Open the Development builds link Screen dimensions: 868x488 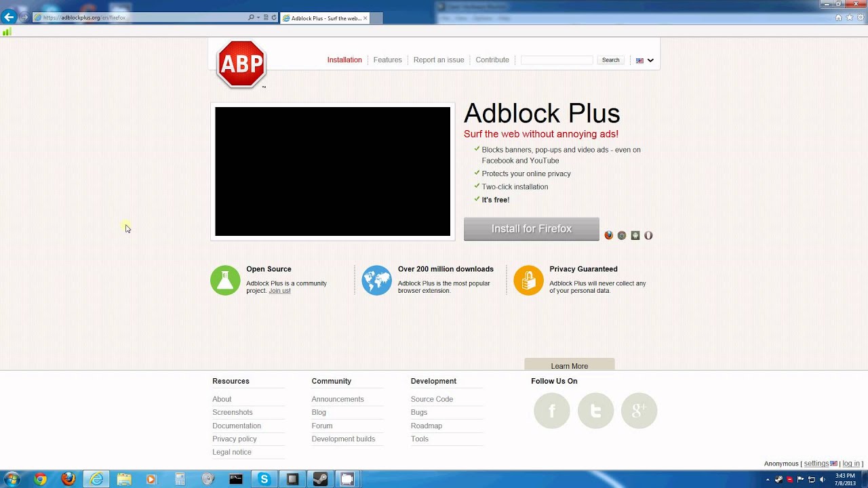[343, 439]
